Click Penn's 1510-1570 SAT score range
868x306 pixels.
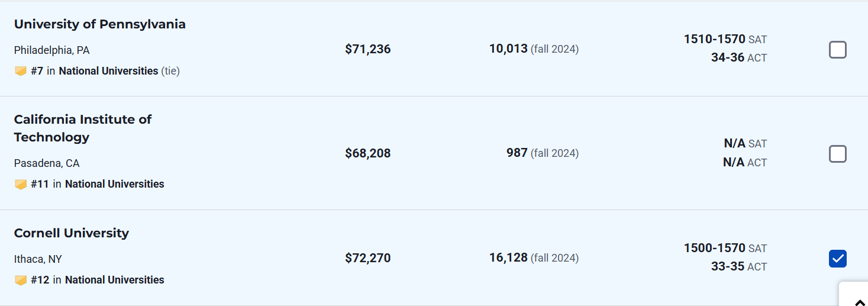[714, 39]
